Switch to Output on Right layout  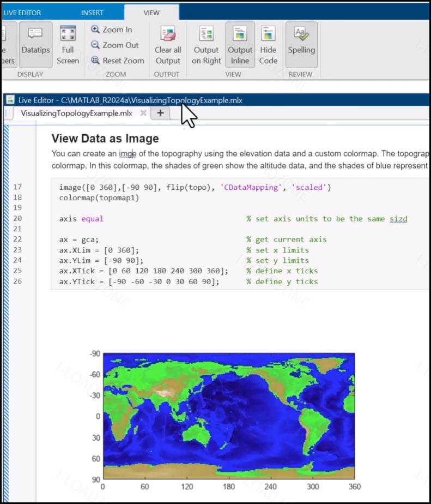pos(206,45)
